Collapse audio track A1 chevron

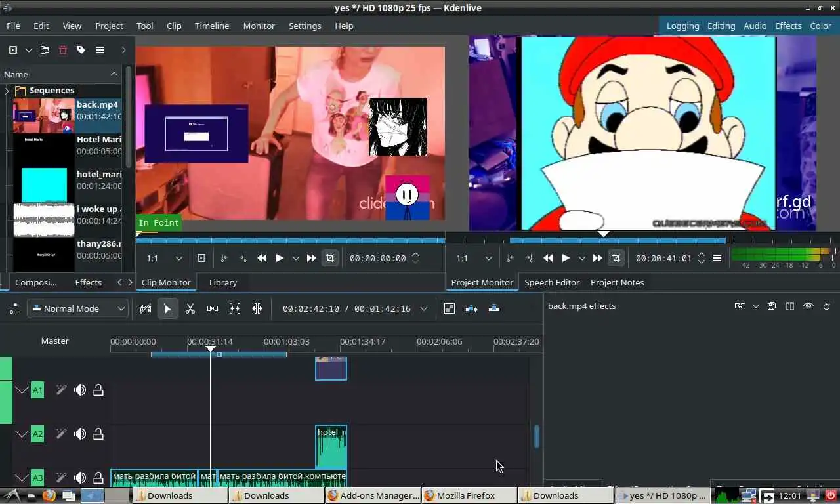coord(22,390)
